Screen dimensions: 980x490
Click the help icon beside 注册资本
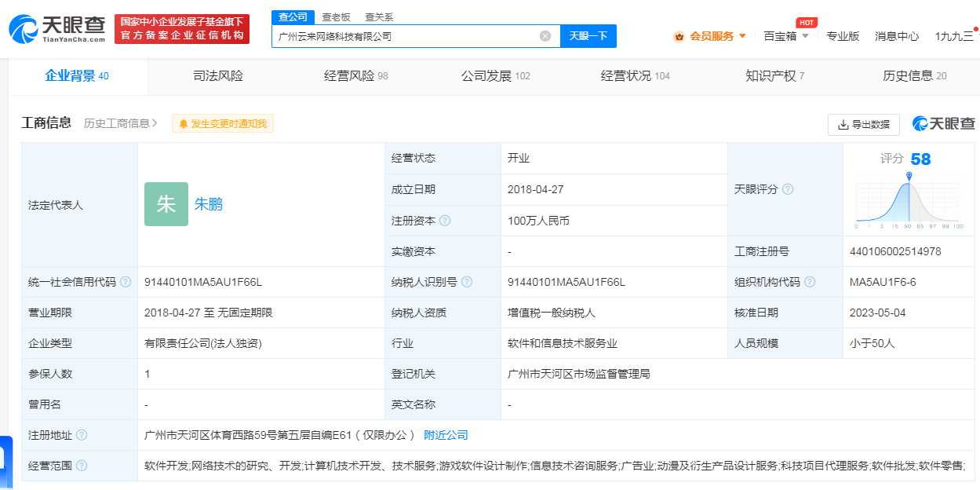[445, 221]
